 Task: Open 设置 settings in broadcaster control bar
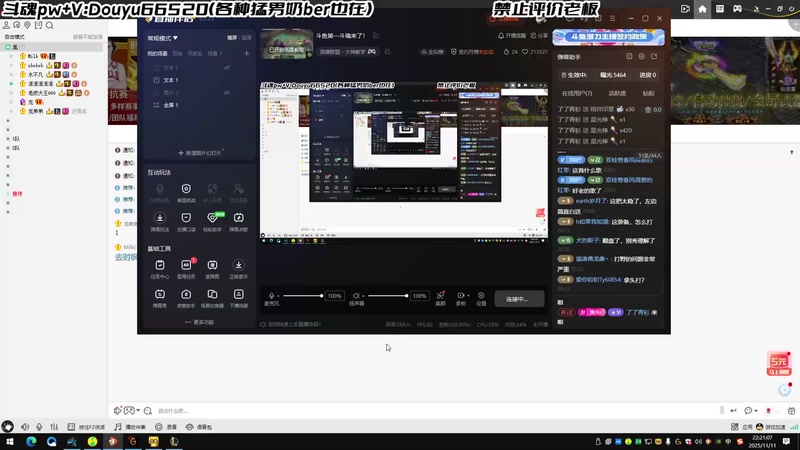point(481,298)
